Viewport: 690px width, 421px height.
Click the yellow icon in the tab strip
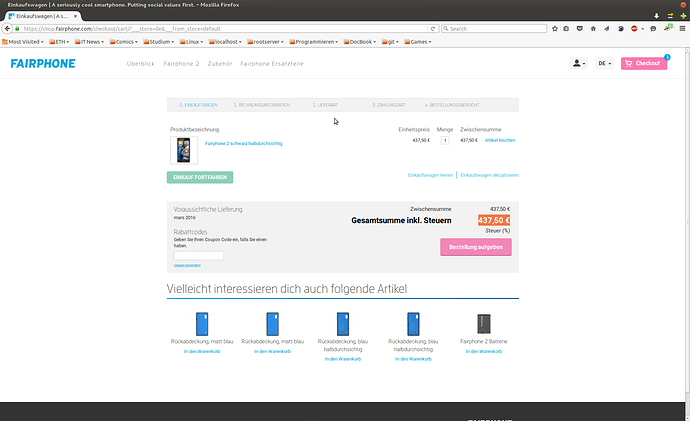[x=670, y=16]
